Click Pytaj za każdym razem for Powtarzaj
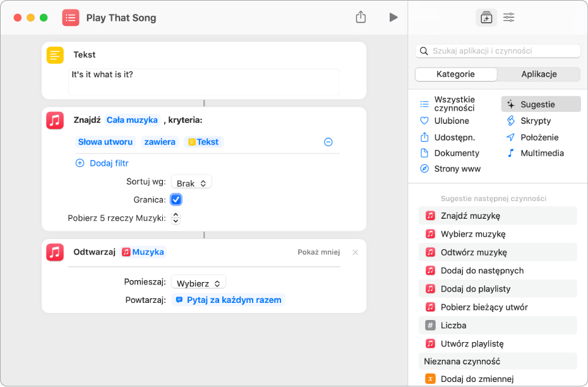 click(229, 300)
